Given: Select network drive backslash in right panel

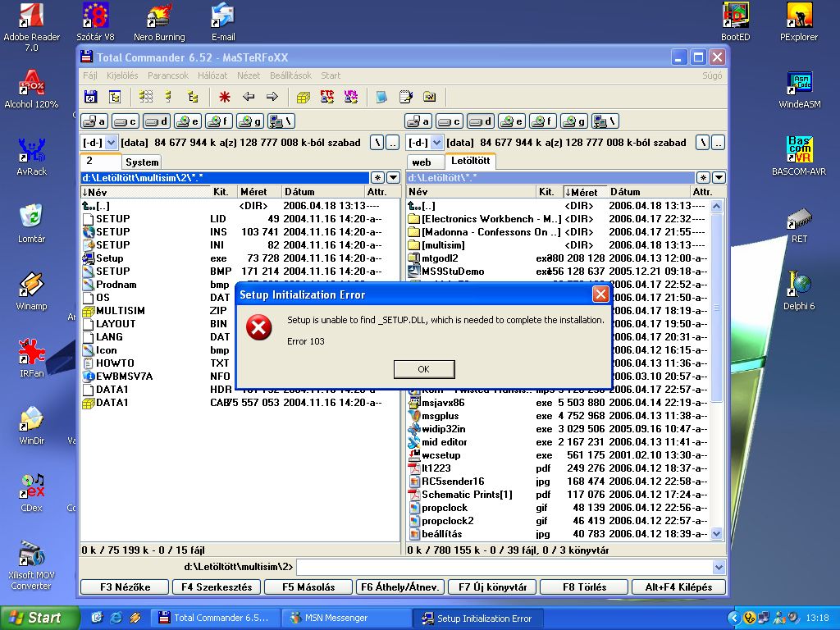Looking at the screenshot, I should (x=605, y=121).
